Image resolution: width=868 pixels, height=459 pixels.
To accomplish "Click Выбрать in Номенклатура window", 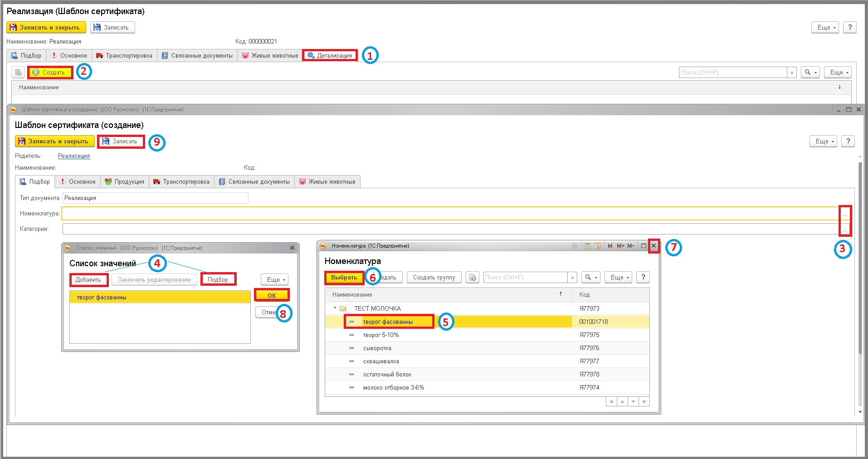I will [x=344, y=277].
